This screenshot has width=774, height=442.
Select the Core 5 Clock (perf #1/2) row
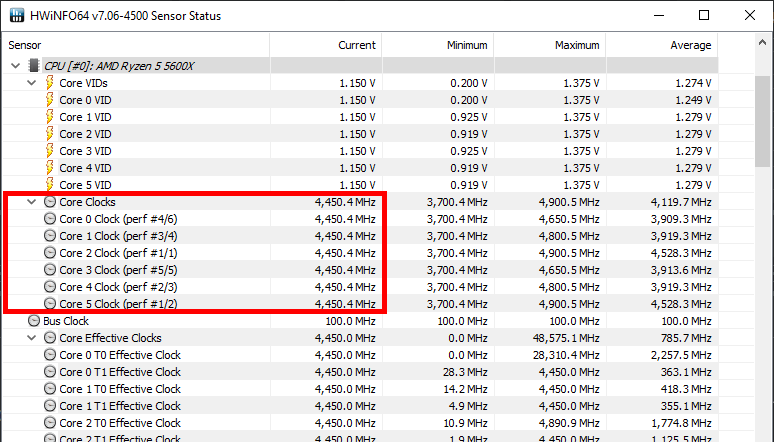point(360,304)
